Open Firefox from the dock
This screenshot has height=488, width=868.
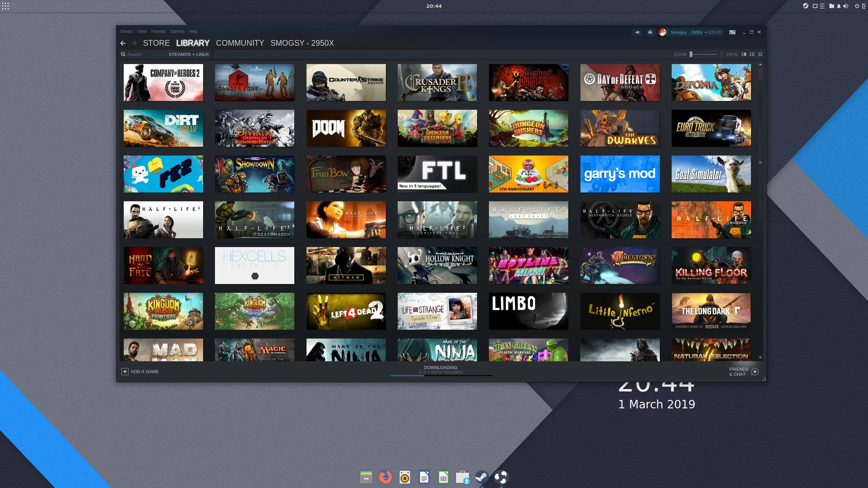point(385,477)
